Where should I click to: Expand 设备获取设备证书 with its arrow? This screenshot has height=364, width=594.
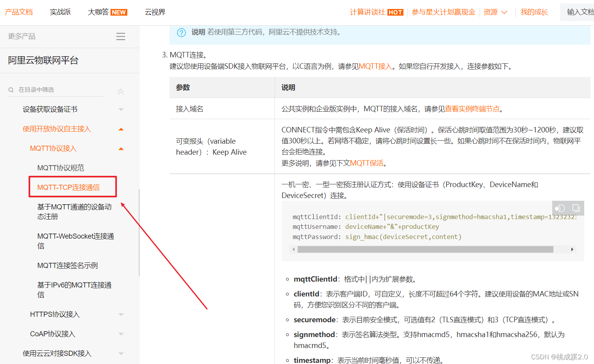[121, 110]
